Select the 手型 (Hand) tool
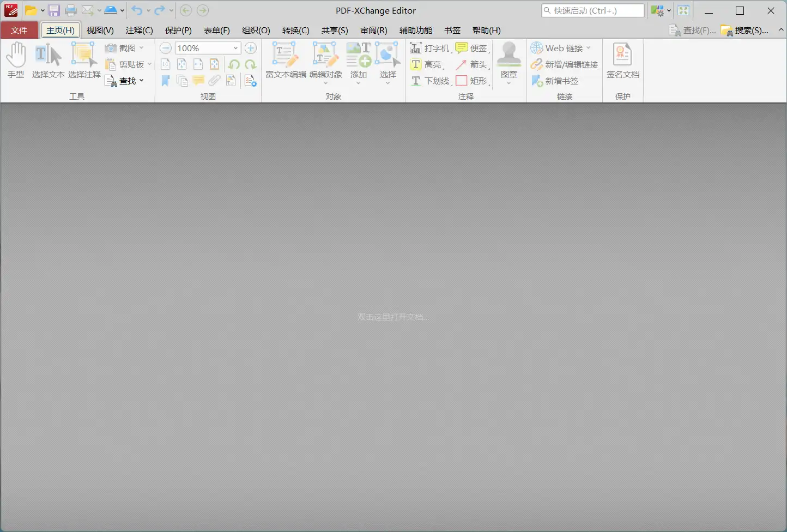787x532 pixels. (x=16, y=59)
